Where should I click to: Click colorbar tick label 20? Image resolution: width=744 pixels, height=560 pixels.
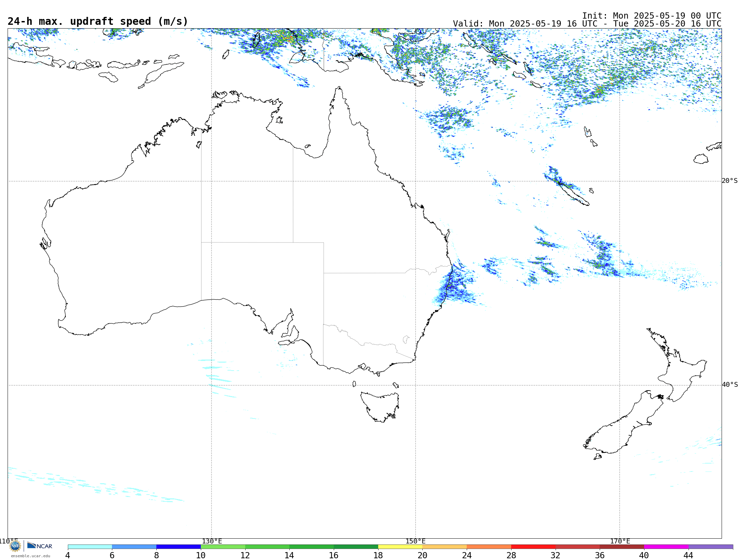pyautogui.click(x=423, y=556)
